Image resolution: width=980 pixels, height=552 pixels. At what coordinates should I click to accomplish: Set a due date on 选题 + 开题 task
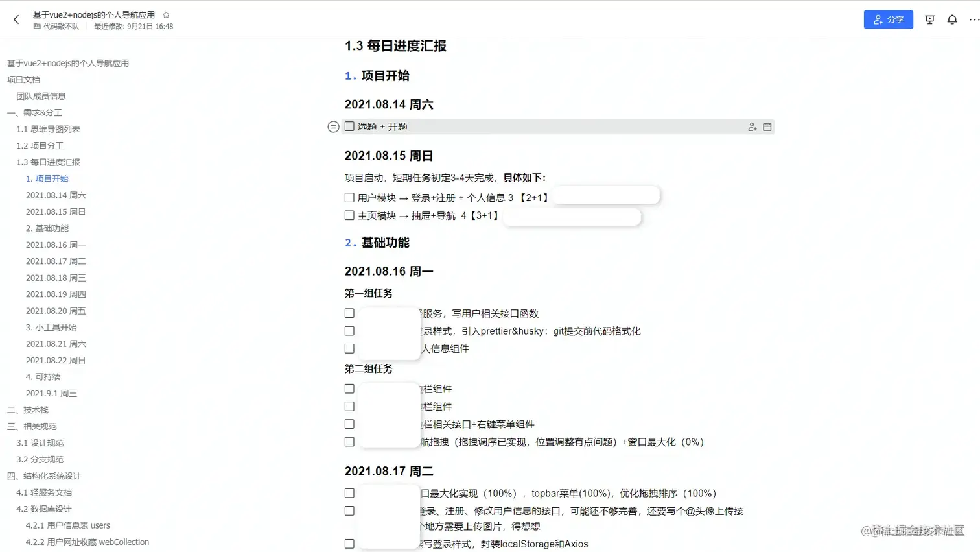coord(767,127)
